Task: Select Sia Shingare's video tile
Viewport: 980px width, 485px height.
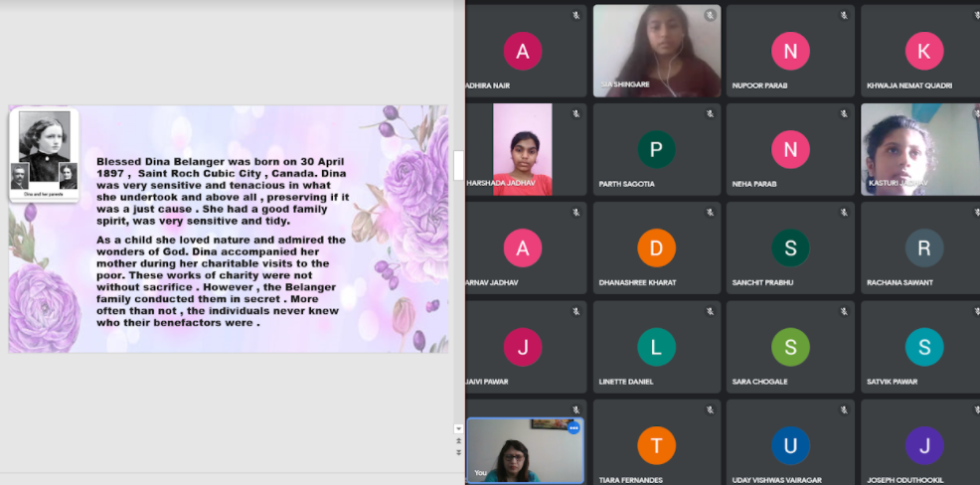Action: 656,50
